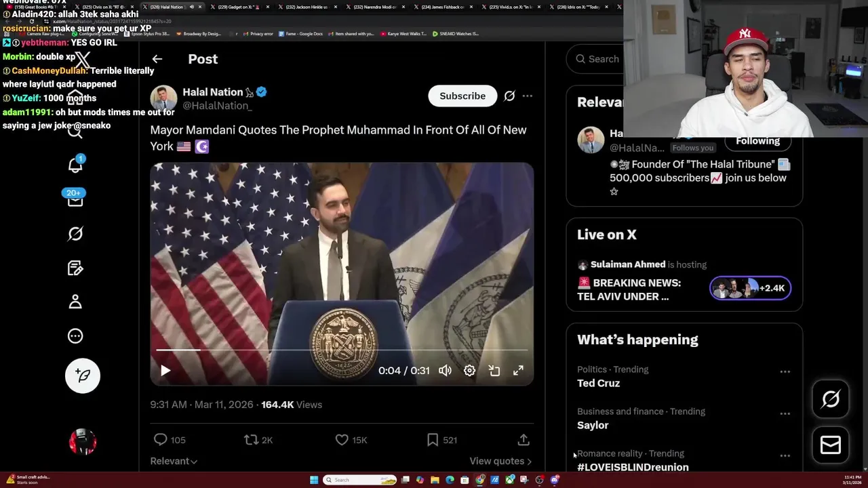Click the X search field

point(597,59)
